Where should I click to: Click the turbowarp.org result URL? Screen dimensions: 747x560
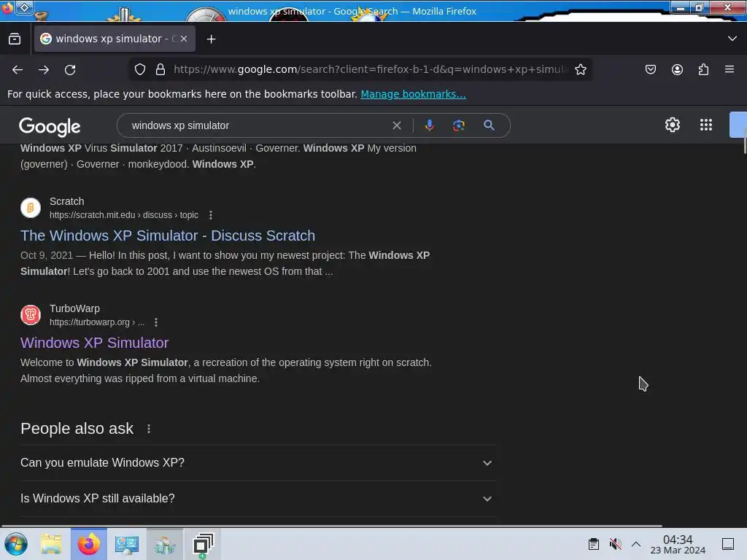[97, 322]
